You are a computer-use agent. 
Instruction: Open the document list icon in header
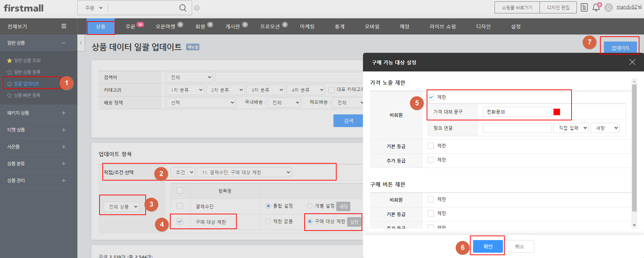584,7
